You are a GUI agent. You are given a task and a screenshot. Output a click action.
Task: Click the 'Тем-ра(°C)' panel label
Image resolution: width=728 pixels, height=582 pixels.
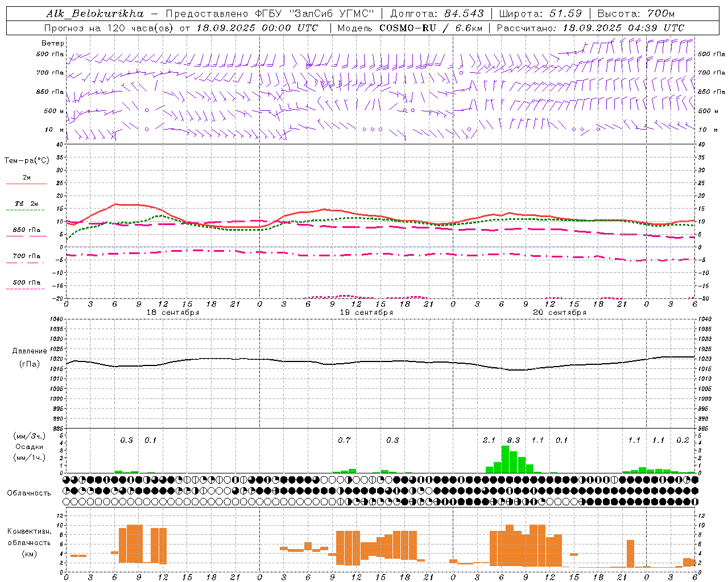tap(27, 161)
